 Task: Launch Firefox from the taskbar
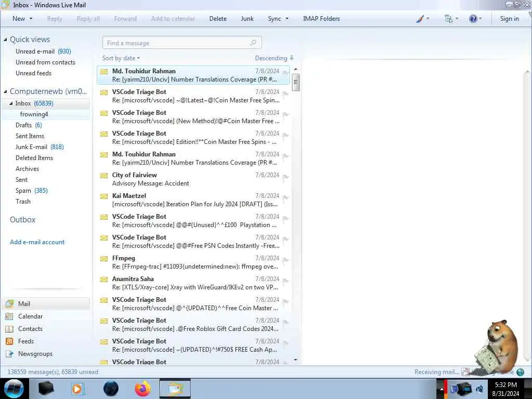click(x=143, y=389)
